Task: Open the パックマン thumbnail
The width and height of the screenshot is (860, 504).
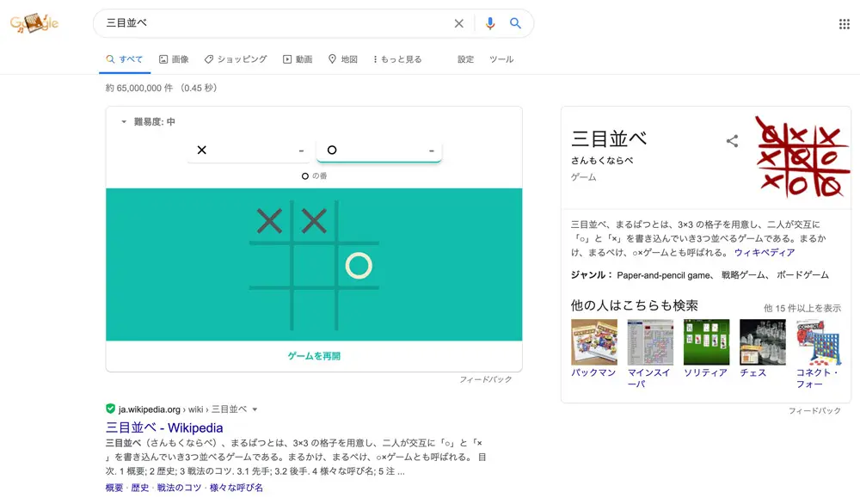Action: pyautogui.click(x=594, y=342)
